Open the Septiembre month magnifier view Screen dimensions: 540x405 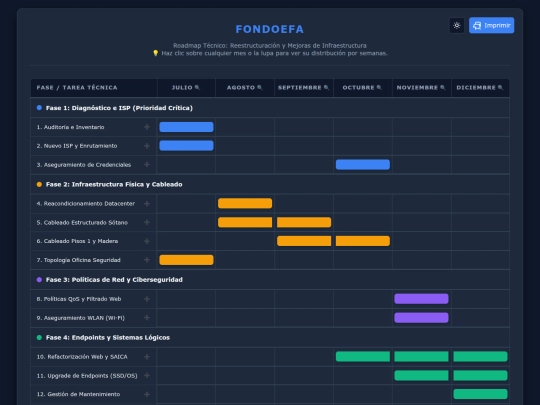click(x=326, y=87)
